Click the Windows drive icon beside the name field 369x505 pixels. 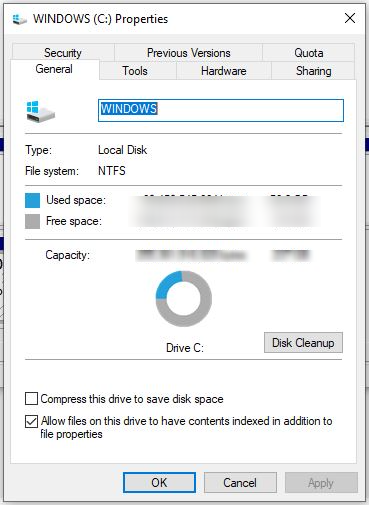tap(40, 112)
